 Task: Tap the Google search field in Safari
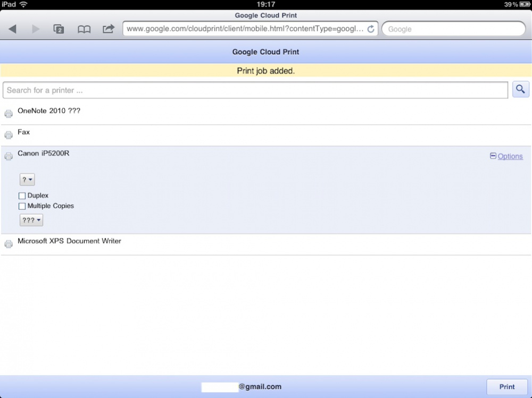point(454,29)
